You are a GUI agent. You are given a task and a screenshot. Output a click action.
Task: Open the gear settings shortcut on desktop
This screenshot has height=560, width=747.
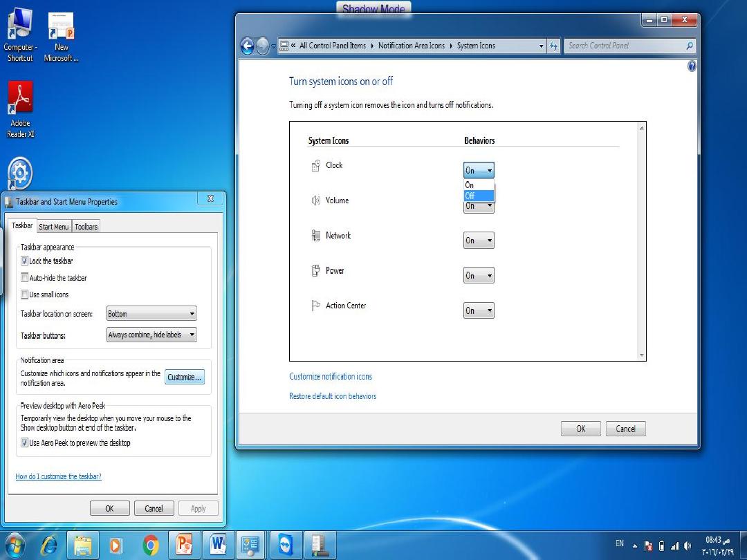pyautogui.click(x=20, y=174)
